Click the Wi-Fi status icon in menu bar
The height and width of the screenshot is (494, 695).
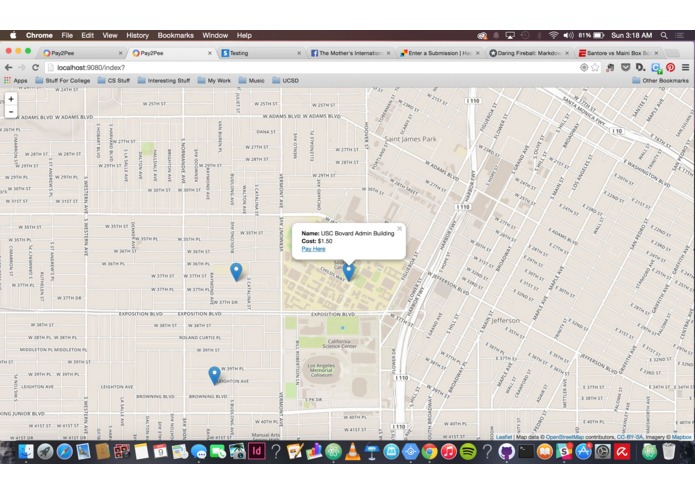tap(553, 35)
